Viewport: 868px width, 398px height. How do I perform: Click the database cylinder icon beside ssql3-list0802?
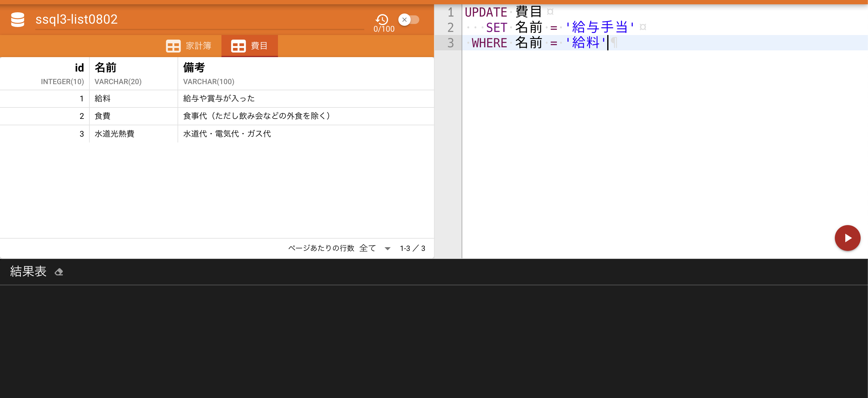pyautogui.click(x=18, y=20)
